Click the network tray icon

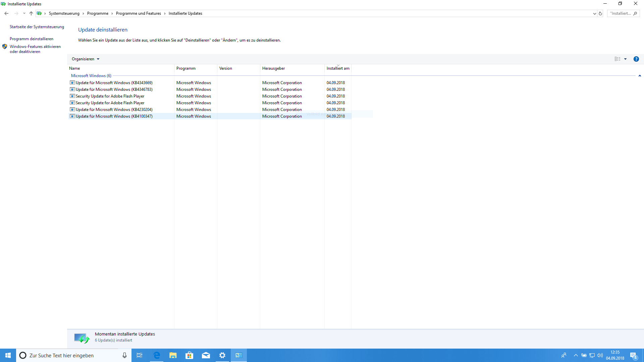coord(592,355)
